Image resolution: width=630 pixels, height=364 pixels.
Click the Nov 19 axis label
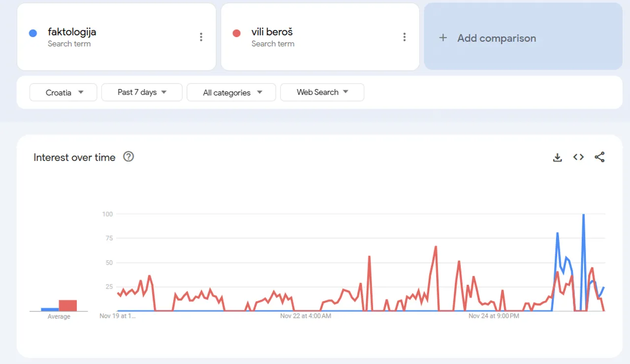[118, 316]
